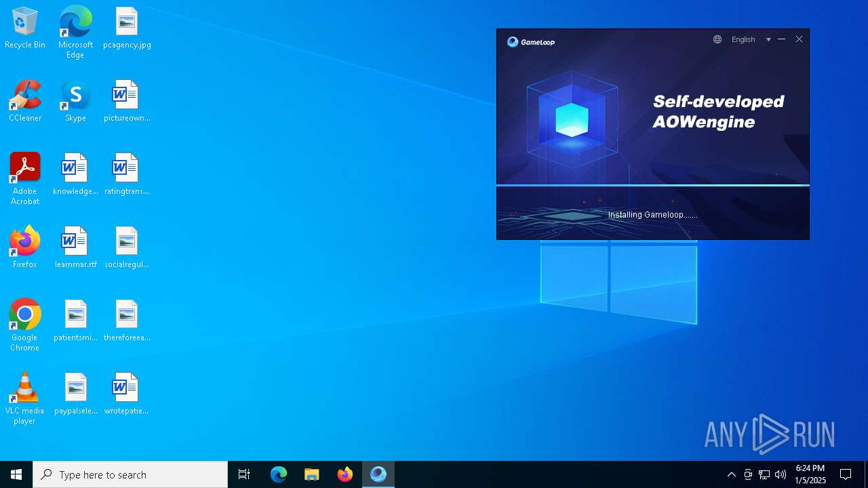Open File Explorer from the taskbar
This screenshot has height=488, width=868.
point(312,474)
